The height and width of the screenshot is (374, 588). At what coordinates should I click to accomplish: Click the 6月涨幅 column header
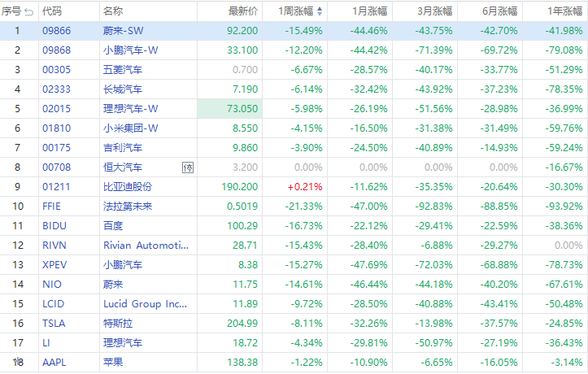click(x=499, y=11)
